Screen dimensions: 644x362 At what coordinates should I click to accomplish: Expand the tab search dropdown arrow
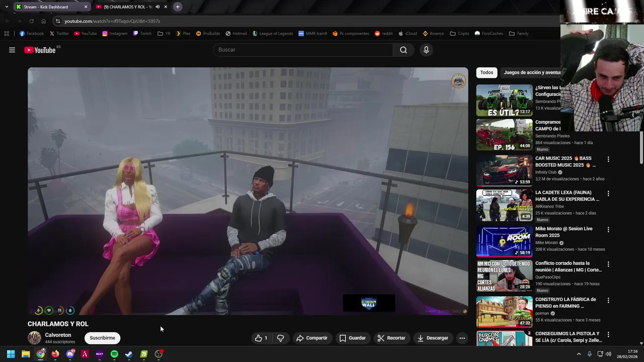pyautogui.click(x=6, y=7)
